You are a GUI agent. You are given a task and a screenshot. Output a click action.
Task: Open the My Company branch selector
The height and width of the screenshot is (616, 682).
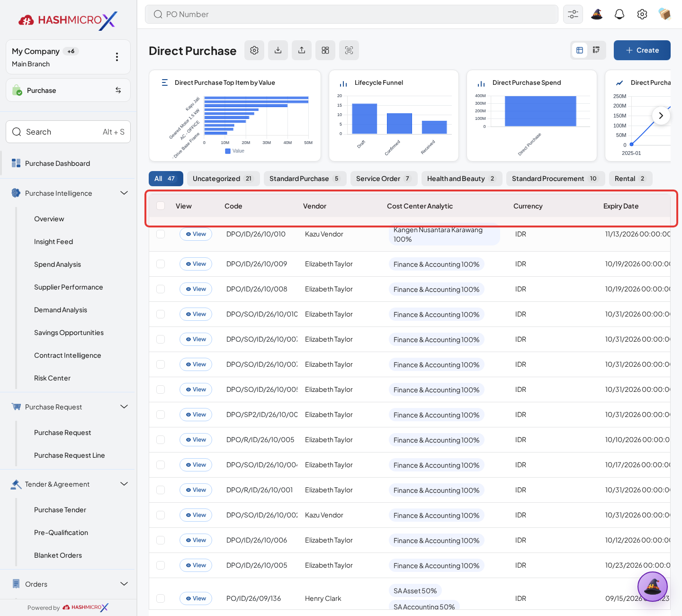pos(68,57)
